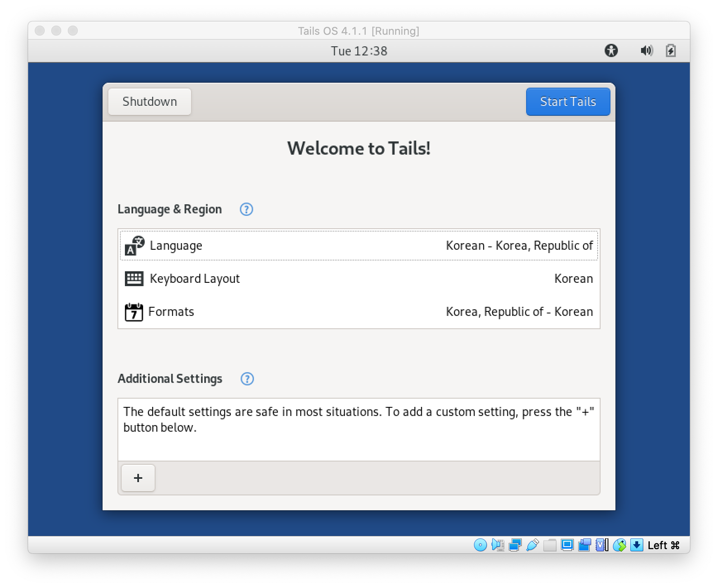Select the Formats calendar icon
The image size is (718, 588).
pos(134,312)
